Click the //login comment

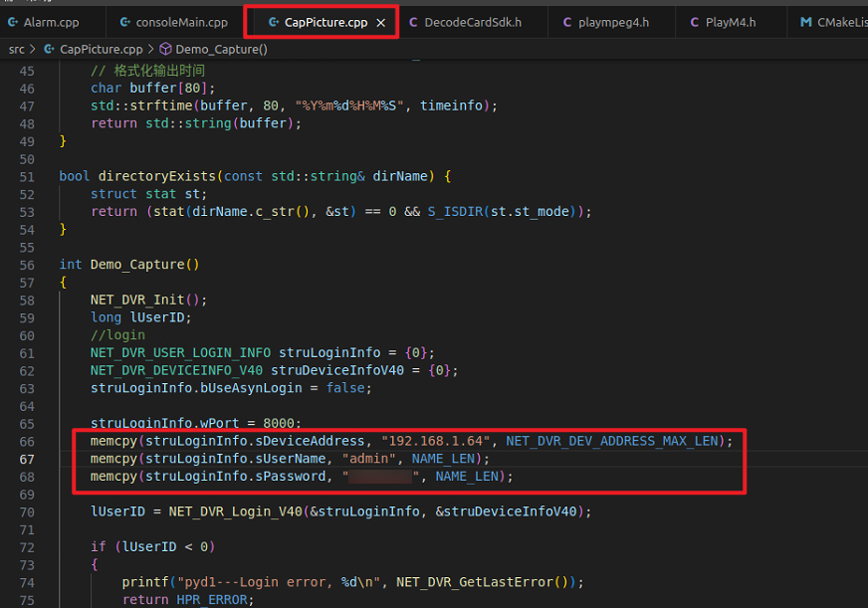[x=117, y=334]
